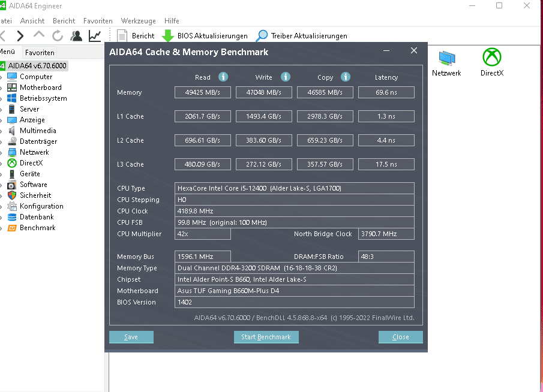Open Treiber Aktualisierungen from the toolbar

pos(302,35)
